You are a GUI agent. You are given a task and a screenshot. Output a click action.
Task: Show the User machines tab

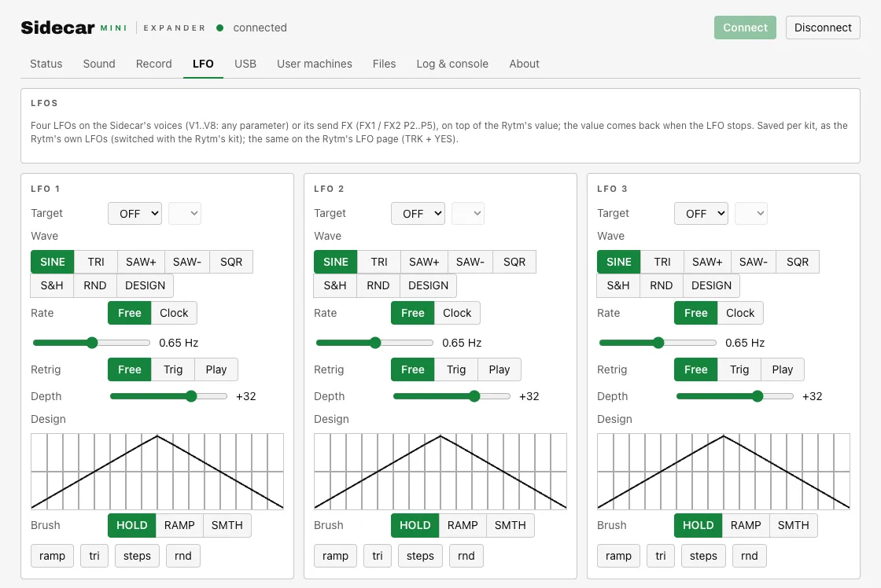point(315,64)
